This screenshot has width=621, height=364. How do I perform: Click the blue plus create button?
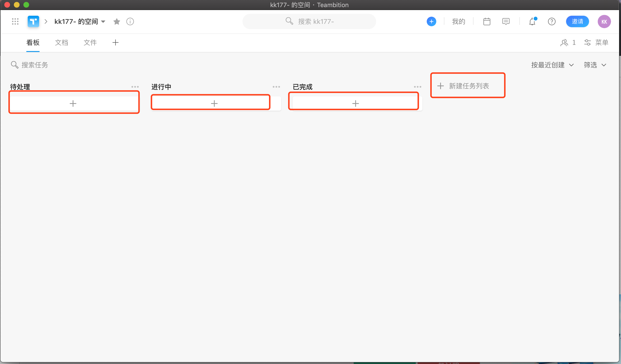[x=431, y=21]
